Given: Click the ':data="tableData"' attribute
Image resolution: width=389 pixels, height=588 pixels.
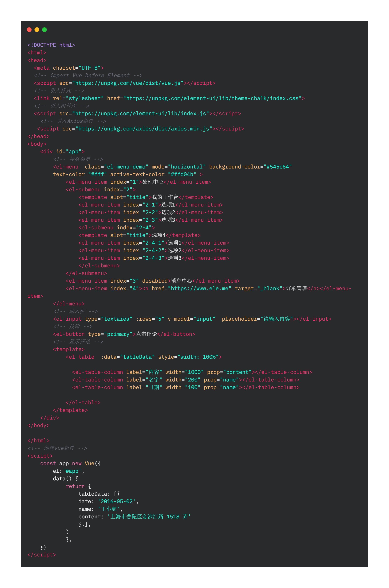Looking at the screenshot, I should point(128,357).
